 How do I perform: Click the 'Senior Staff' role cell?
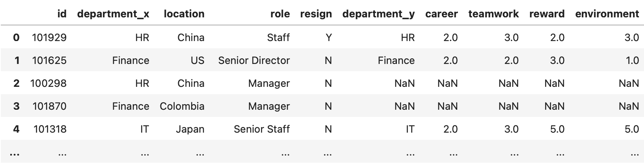262,129
